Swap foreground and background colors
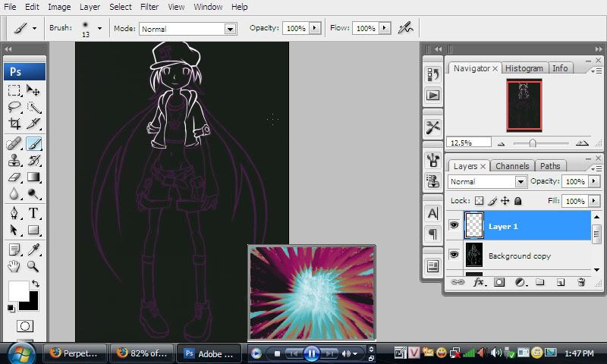Viewport: 607px width, 364px height. click(x=36, y=284)
